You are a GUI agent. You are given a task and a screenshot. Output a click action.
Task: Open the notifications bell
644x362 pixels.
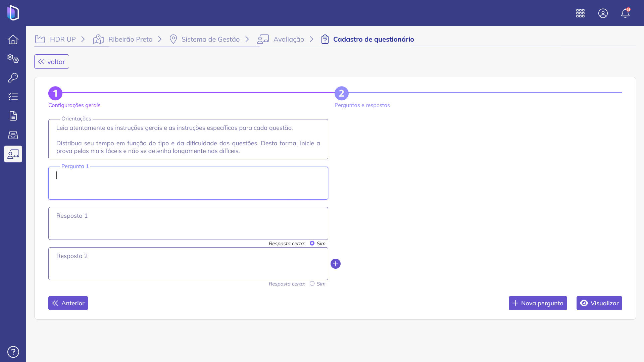tap(626, 13)
